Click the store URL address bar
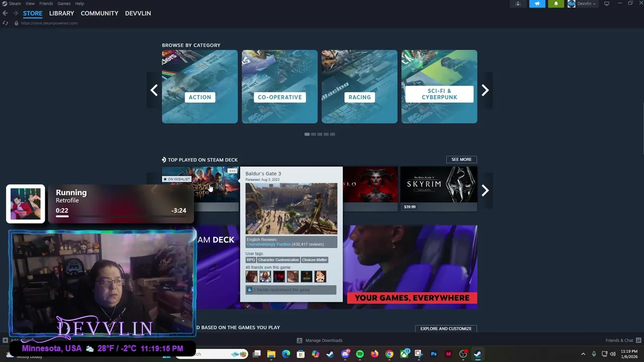 49,23
